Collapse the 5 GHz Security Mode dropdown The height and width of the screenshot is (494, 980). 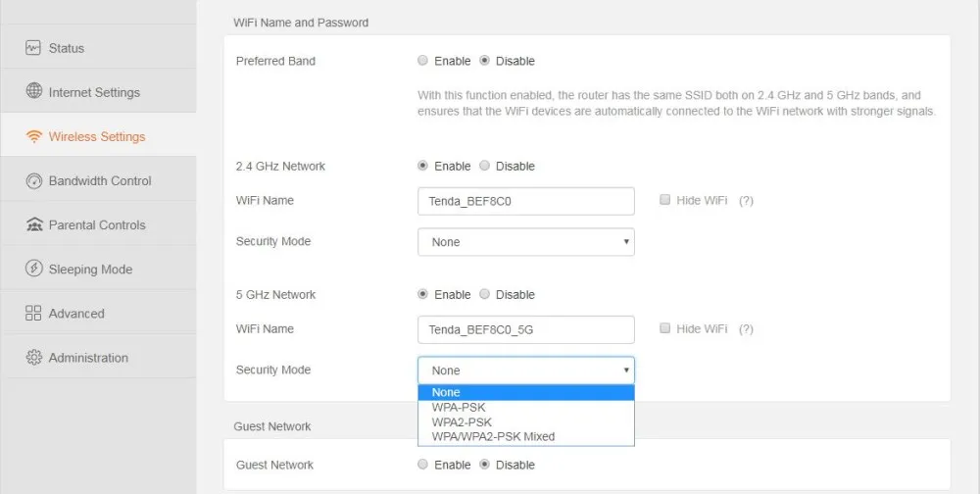[x=526, y=370]
